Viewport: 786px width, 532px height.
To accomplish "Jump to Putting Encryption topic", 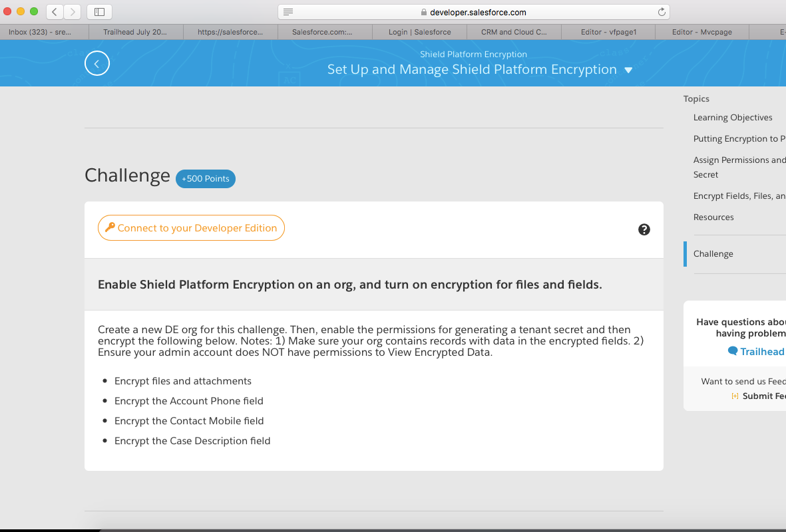I will [x=739, y=139].
